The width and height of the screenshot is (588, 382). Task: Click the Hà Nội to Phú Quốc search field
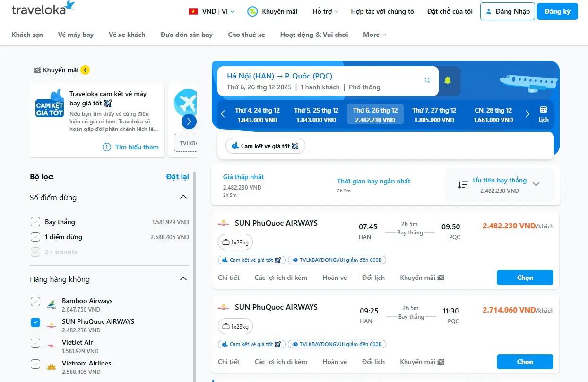[x=321, y=81]
